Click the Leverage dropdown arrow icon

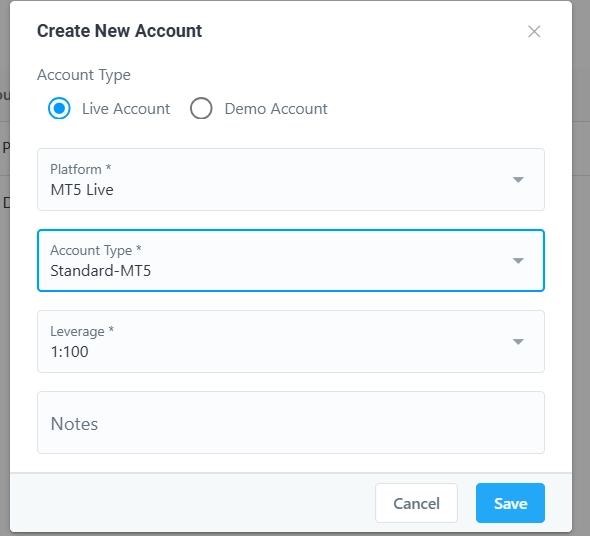[x=518, y=341]
